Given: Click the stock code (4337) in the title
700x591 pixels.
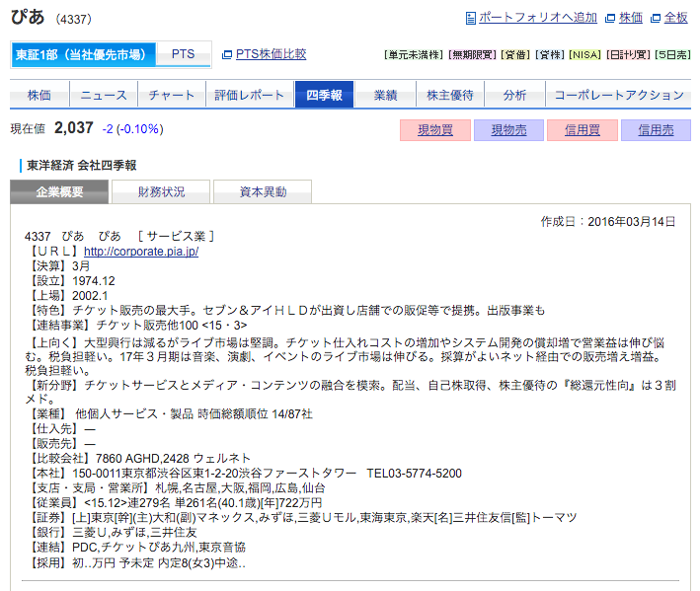Looking at the screenshot, I should point(74,19).
